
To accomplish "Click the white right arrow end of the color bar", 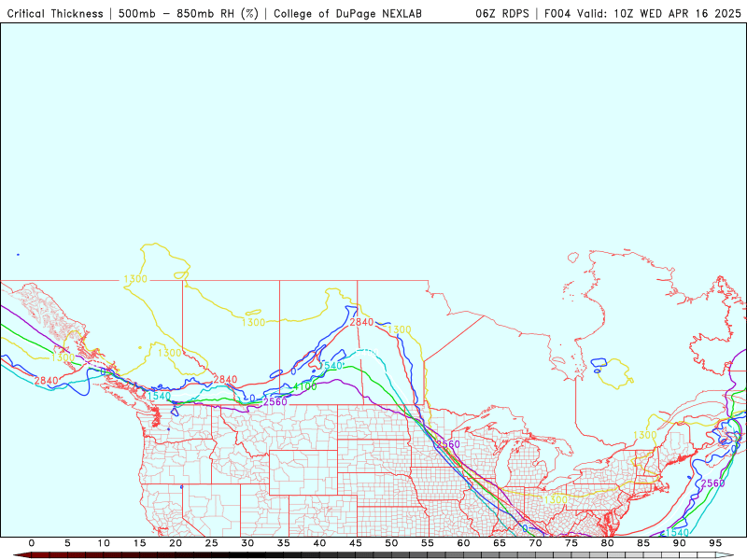I will click(x=726, y=555).
